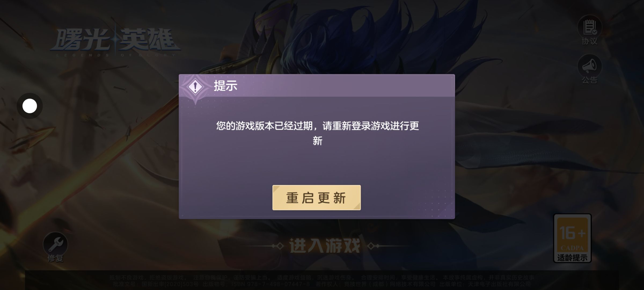The height and width of the screenshot is (290, 644).
Task: Select the dimmed 进入游戏 enter game text
Action: tap(325, 246)
